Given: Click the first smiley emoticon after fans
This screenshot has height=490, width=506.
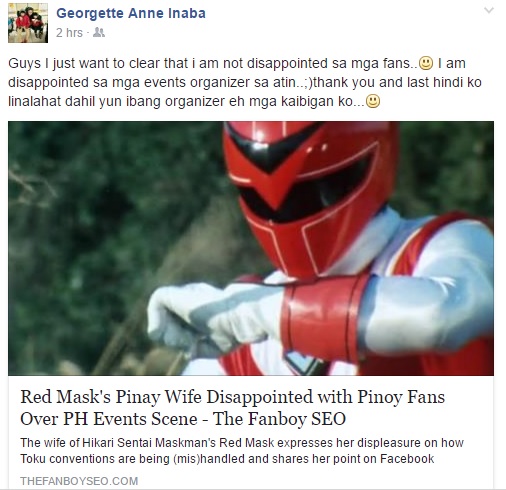Looking at the screenshot, I should click(x=426, y=63).
